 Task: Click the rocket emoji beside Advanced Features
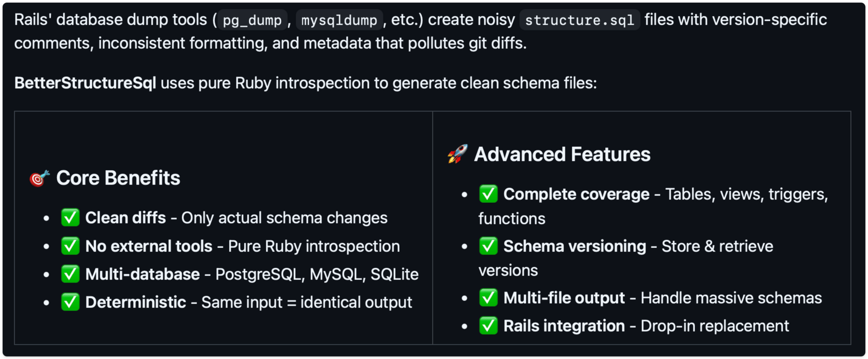pyautogui.click(x=458, y=154)
